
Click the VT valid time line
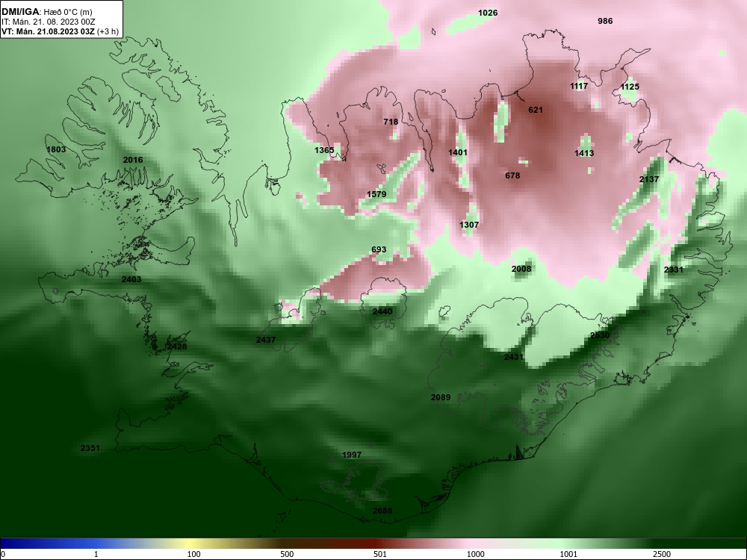click(x=60, y=32)
